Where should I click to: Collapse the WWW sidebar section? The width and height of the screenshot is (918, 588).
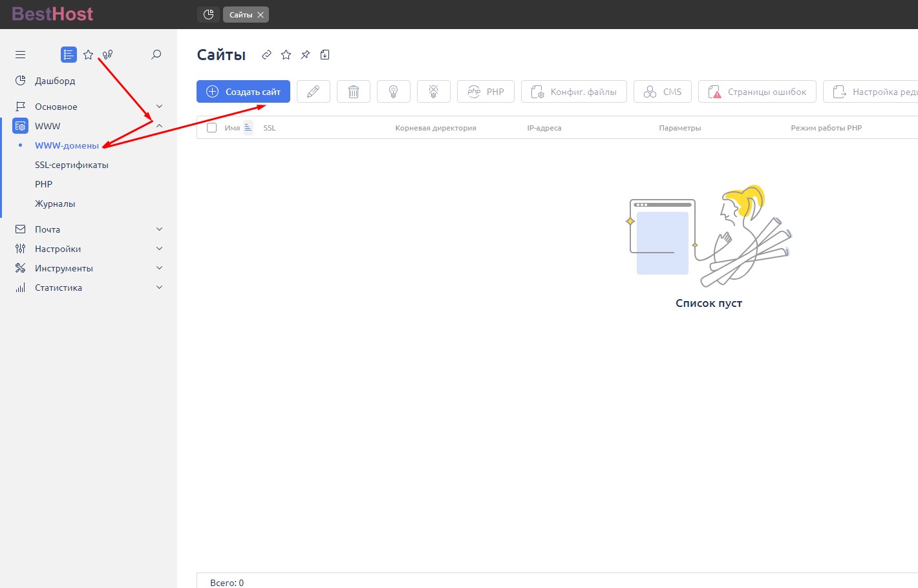pos(159,126)
